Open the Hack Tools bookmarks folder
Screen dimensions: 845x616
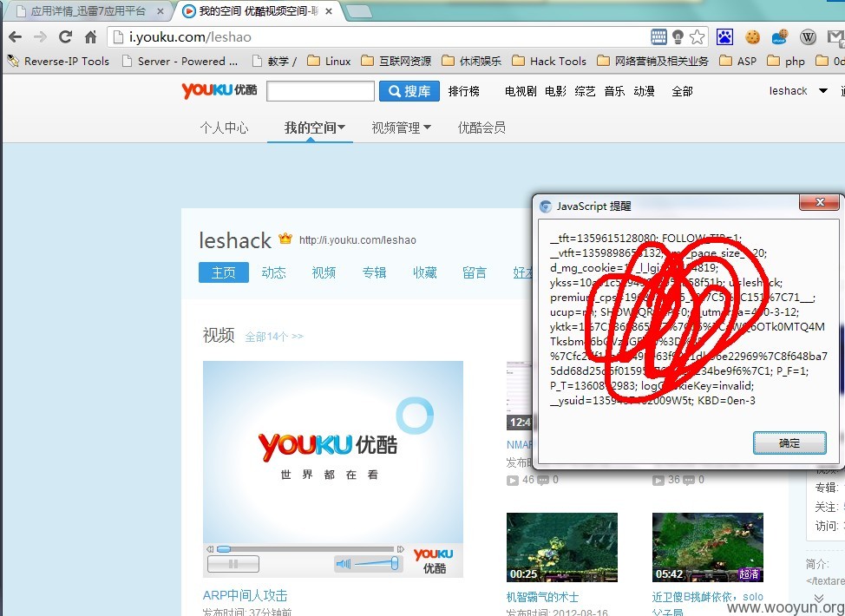pyautogui.click(x=549, y=62)
